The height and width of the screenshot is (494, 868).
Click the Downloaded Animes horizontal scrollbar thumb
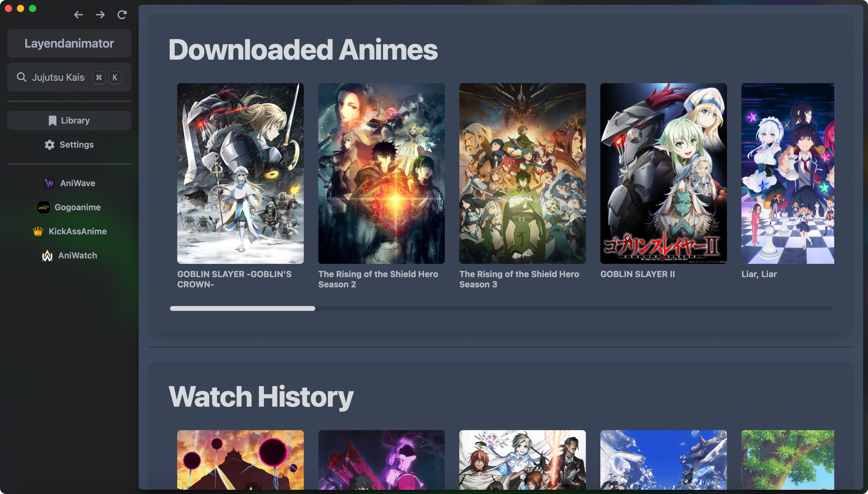242,308
